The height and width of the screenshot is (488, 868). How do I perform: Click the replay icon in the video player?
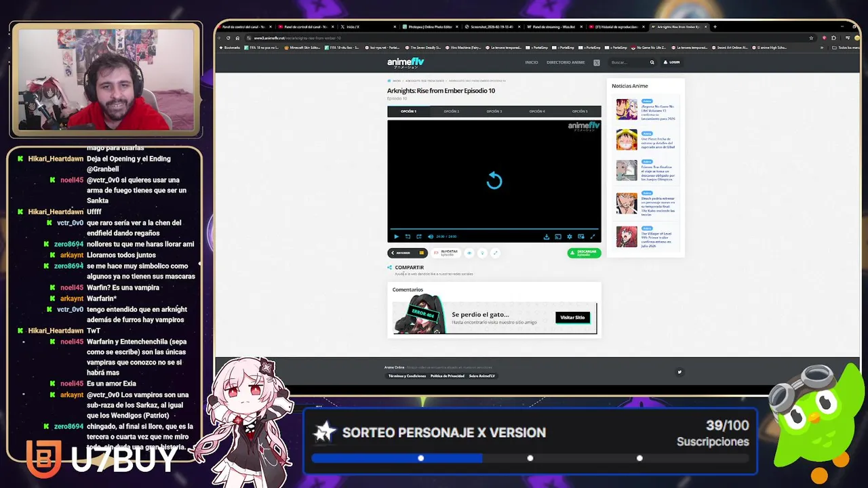click(494, 180)
